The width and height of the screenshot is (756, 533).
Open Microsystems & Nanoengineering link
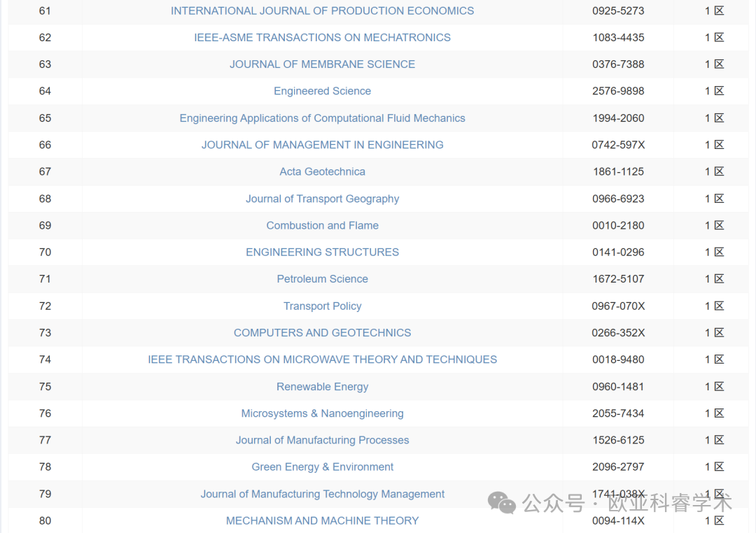[322, 413]
